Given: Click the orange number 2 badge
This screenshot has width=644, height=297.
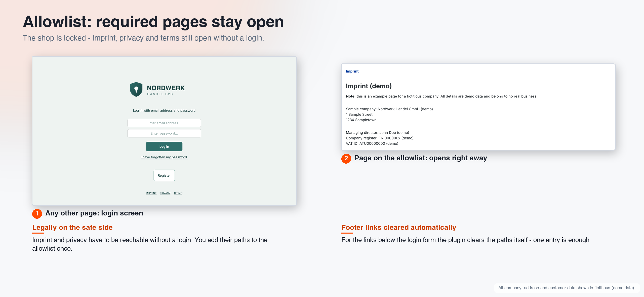Looking at the screenshot, I should pyautogui.click(x=346, y=159).
